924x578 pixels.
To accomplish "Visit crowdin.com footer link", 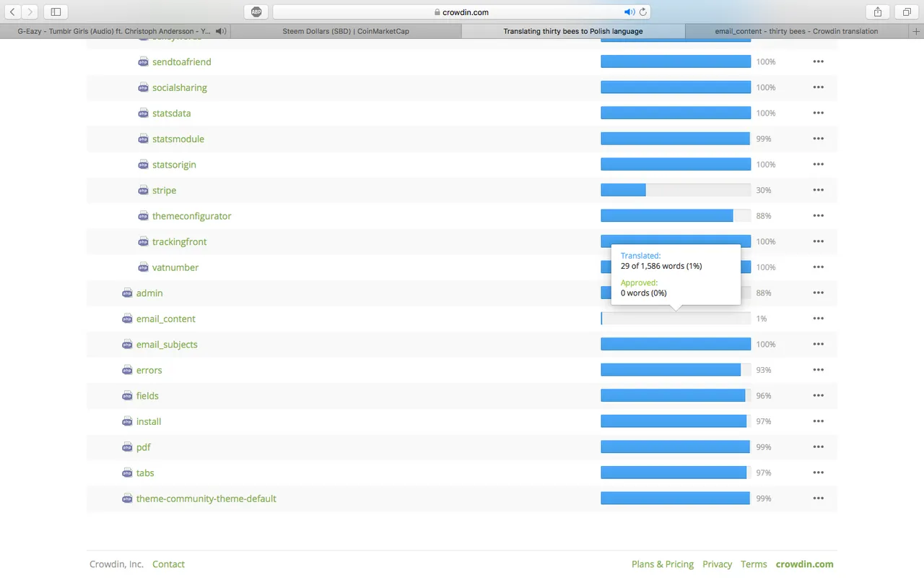I will [804, 564].
